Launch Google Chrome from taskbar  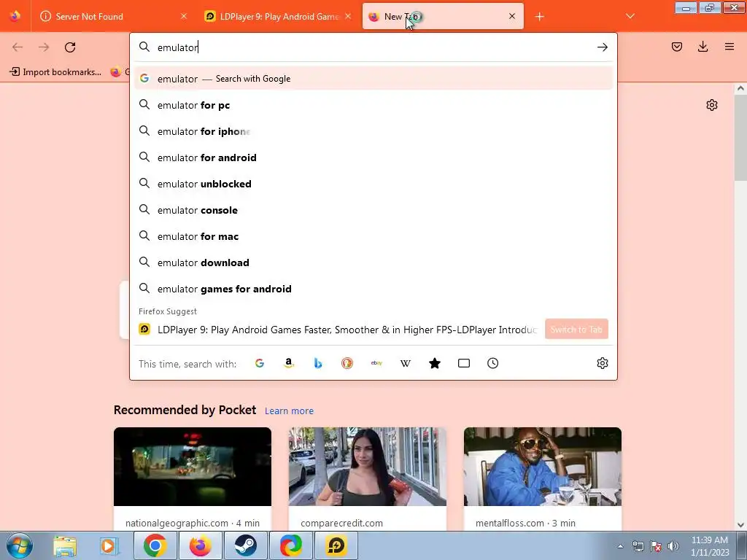pos(155,545)
